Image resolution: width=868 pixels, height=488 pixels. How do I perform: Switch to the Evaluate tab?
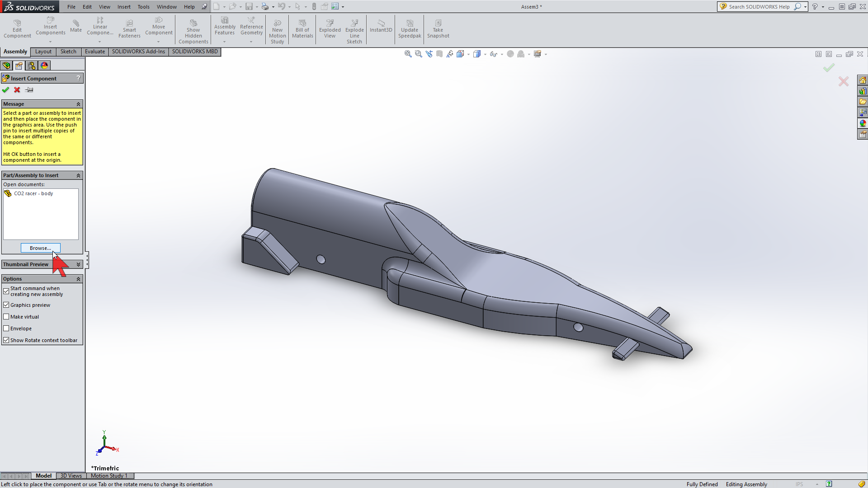(94, 52)
